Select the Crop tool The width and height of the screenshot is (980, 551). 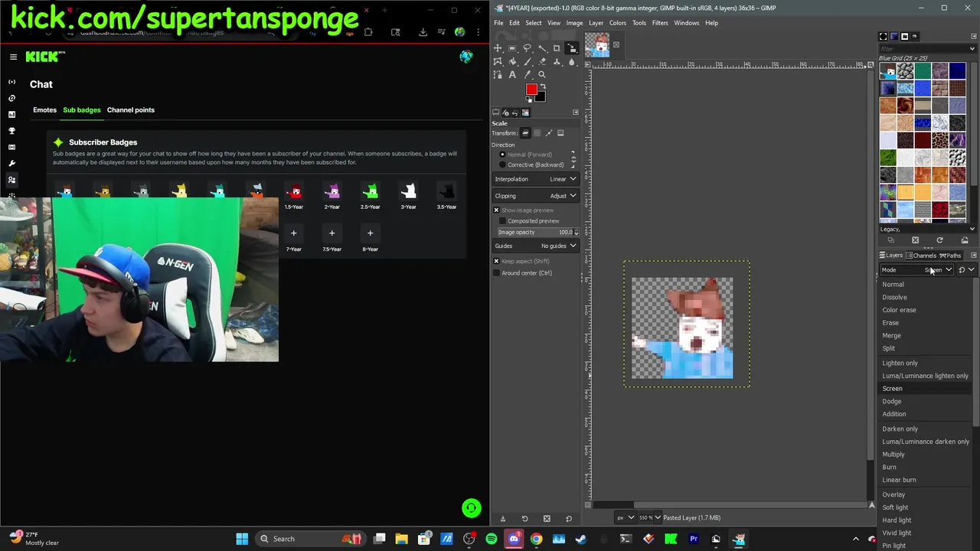[557, 48]
